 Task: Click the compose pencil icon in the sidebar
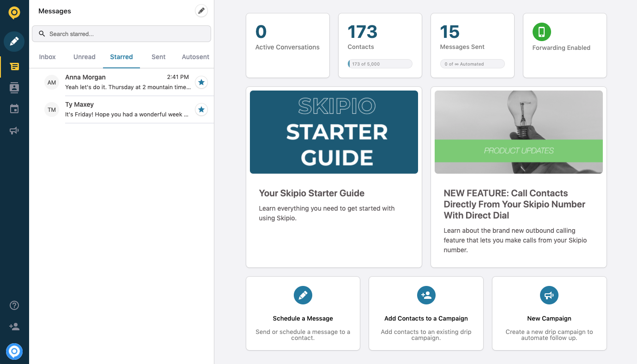14,42
